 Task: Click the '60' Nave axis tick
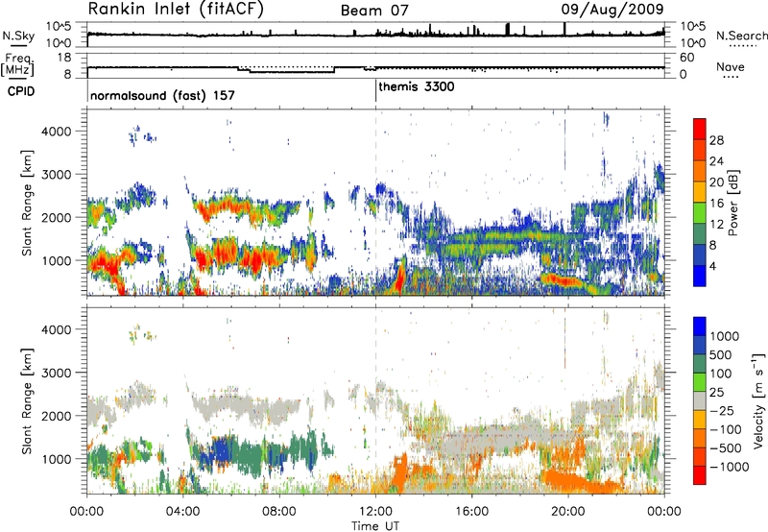point(687,58)
